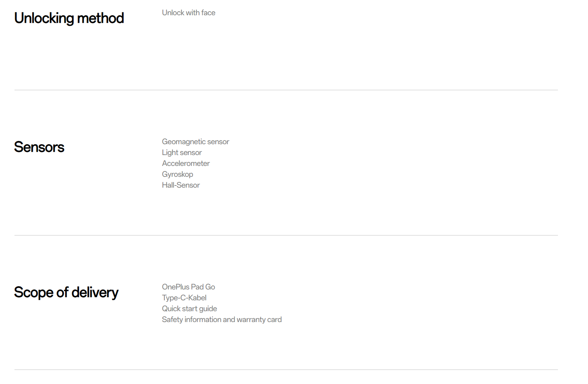Click the Scope of delivery heading

(66, 292)
